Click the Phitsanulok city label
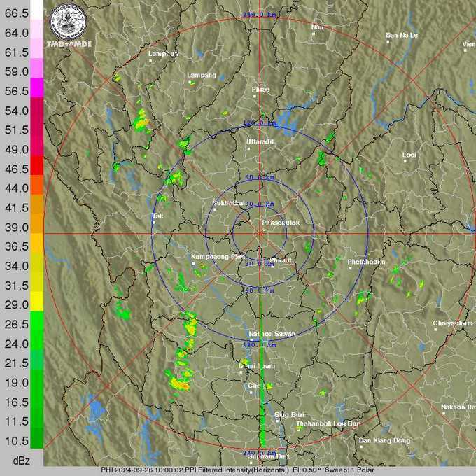The width and height of the screenshot is (476, 476). pos(281,223)
